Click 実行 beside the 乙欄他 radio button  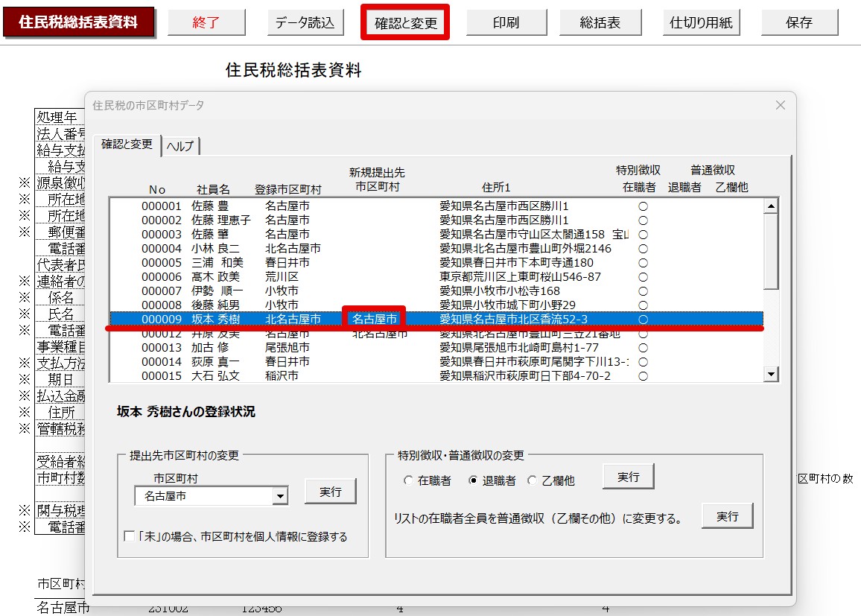[628, 477]
